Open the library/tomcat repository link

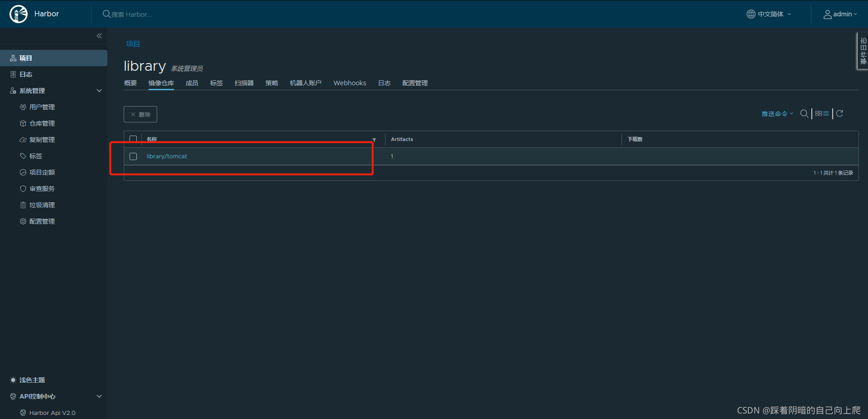coord(167,156)
